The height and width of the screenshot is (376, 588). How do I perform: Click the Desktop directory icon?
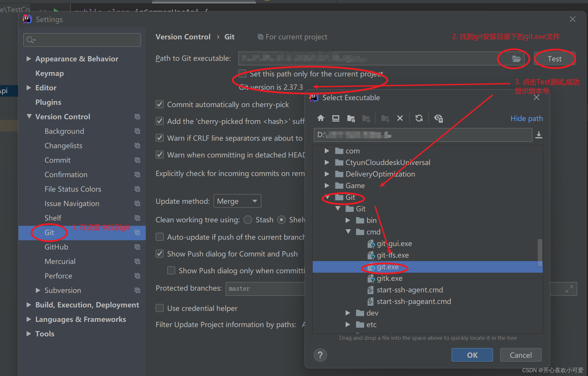coord(336,118)
